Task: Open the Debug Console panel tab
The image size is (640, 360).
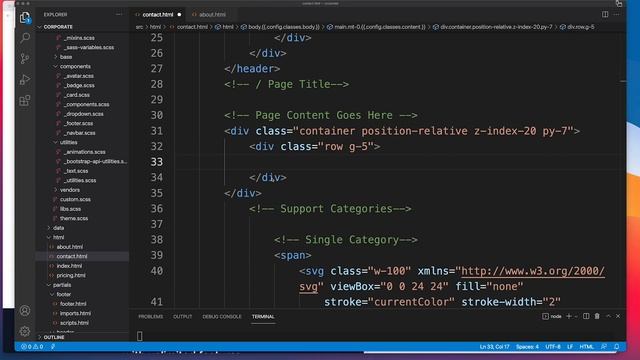Action: click(222, 316)
